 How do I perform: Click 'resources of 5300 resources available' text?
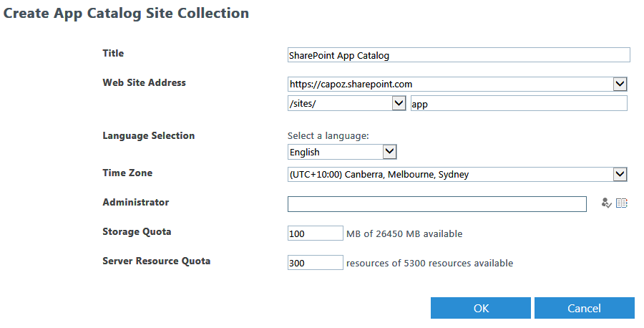coord(429,263)
